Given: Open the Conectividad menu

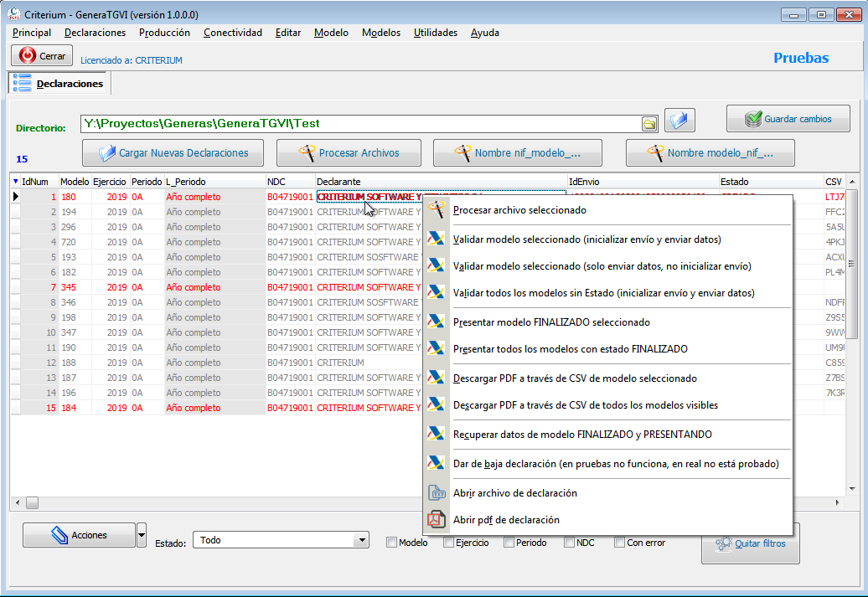Looking at the screenshot, I should coord(233,33).
